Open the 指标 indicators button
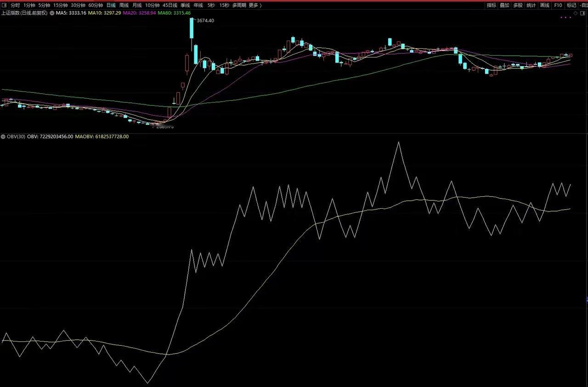The image size is (588, 387). click(x=492, y=5)
